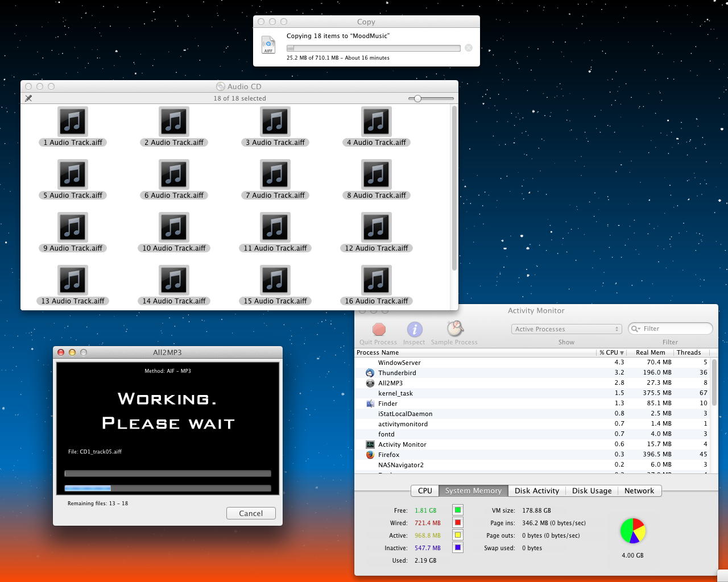Screen dimensions: 728x582
Task: Click the Filter search field
Action: tap(671, 329)
